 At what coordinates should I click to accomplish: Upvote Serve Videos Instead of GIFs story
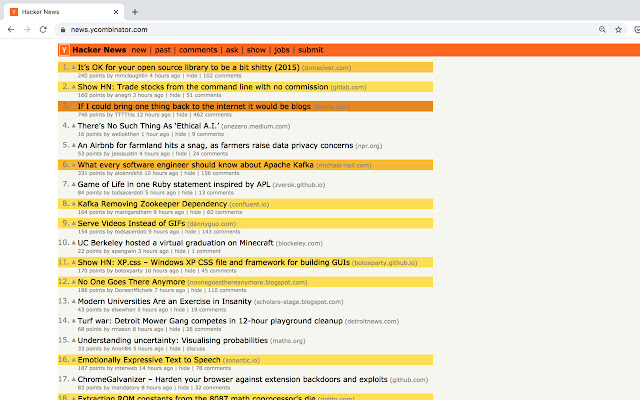click(x=74, y=223)
